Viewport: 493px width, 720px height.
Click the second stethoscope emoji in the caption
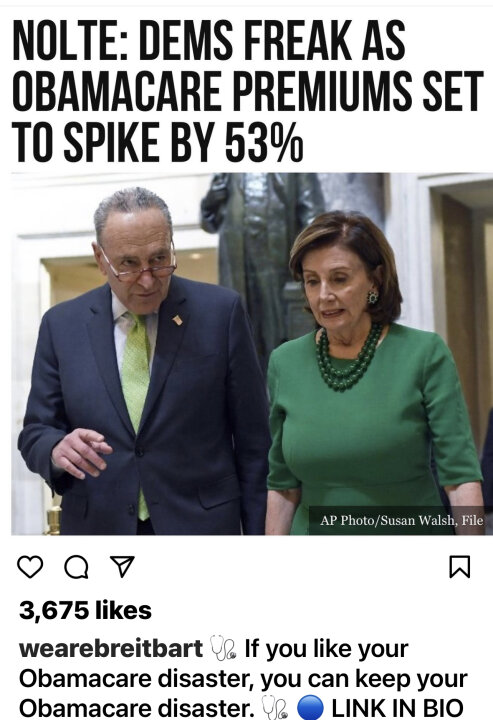275,707
